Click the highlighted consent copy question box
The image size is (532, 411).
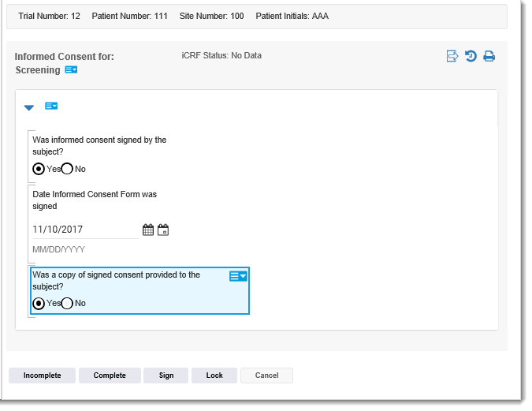tap(140, 291)
